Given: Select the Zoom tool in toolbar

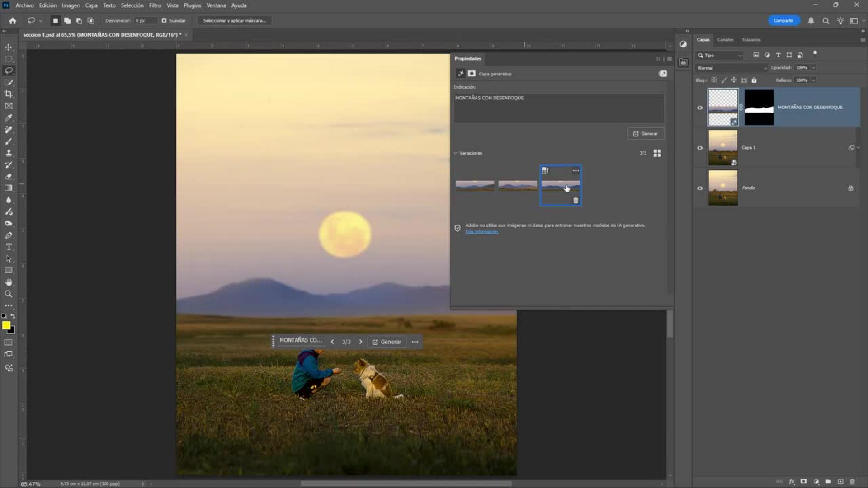Looking at the screenshot, I should (9, 294).
